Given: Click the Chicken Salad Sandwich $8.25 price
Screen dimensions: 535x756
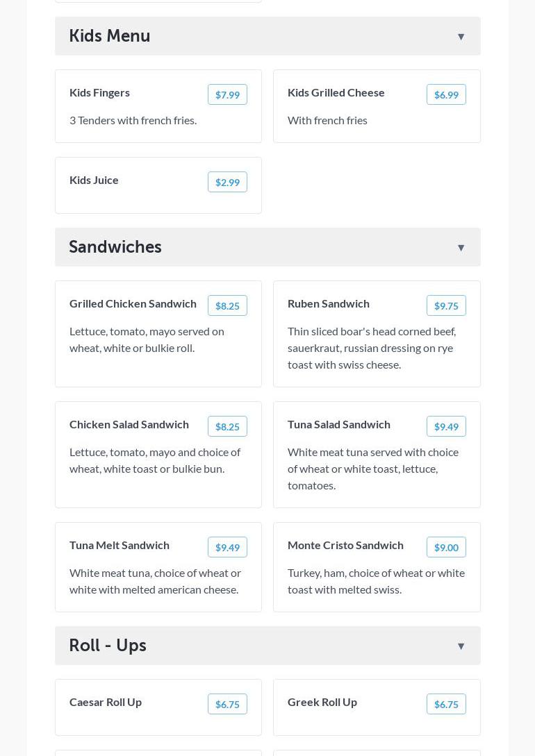Looking at the screenshot, I should coord(227,427).
